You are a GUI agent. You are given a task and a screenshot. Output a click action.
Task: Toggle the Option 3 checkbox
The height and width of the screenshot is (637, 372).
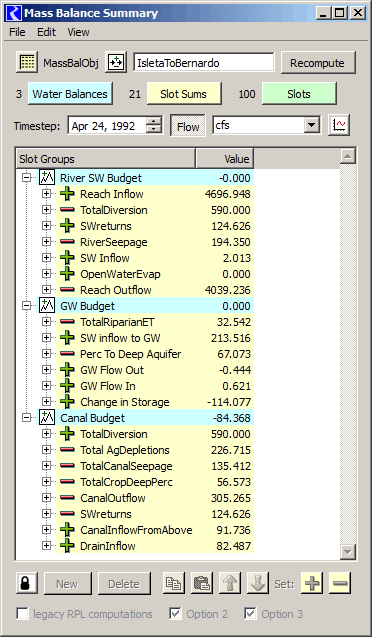(x=250, y=614)
